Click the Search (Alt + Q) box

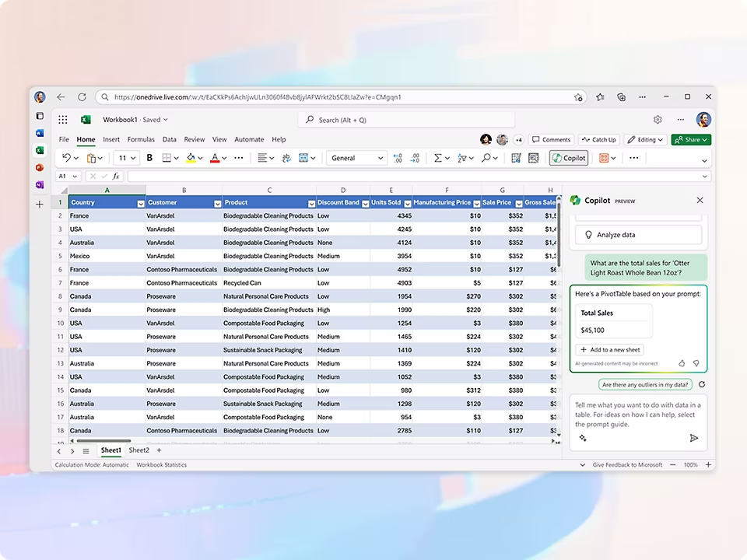pos(406,120)
